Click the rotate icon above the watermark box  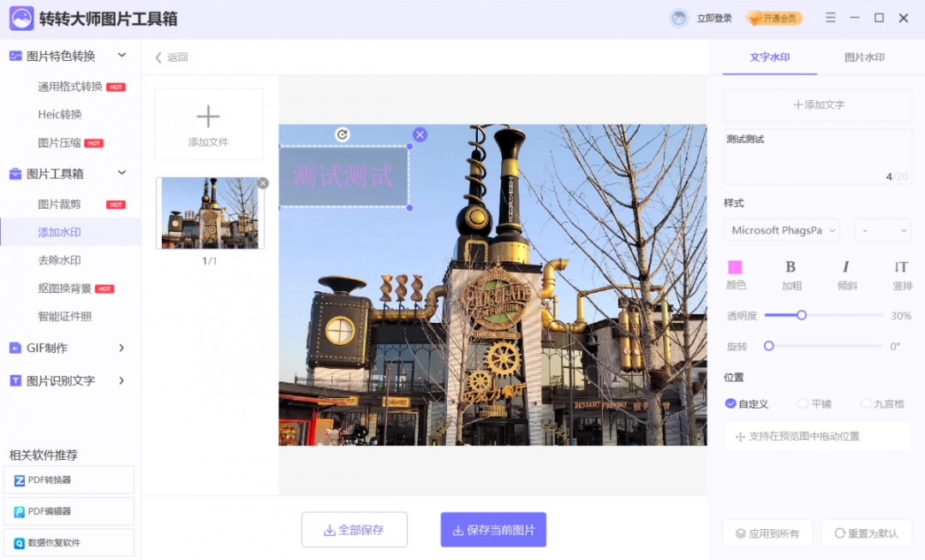coord(343,134)
